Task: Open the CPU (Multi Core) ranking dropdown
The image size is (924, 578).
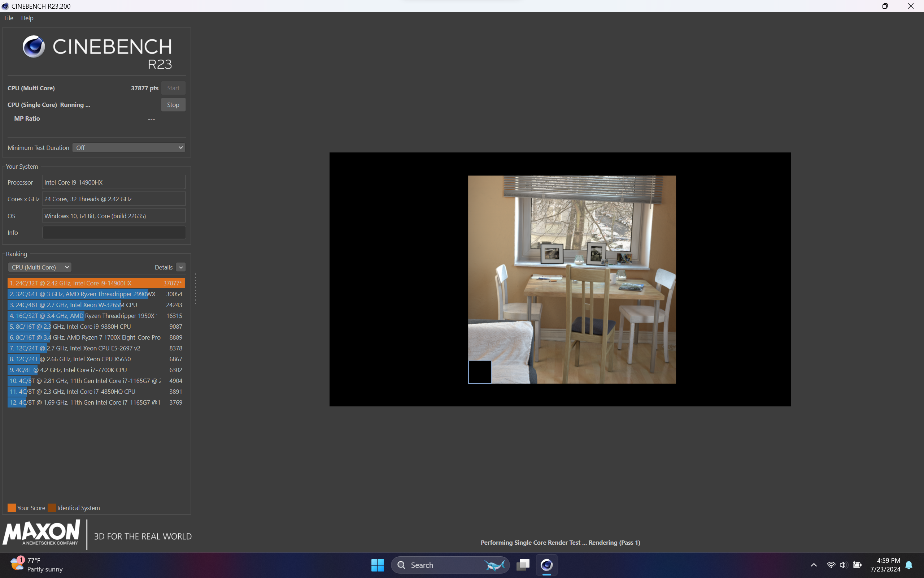Action: (x=40, y=267)
